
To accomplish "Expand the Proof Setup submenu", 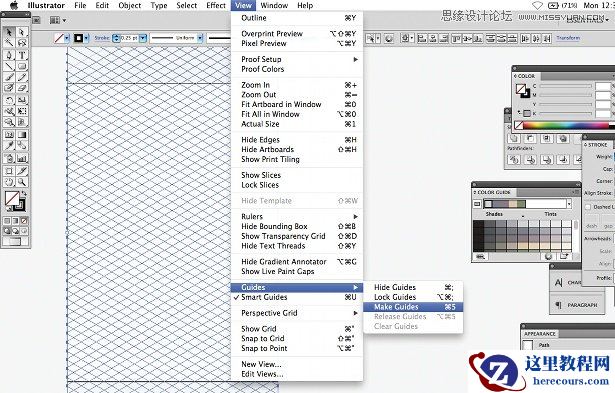I will [297, 59].
